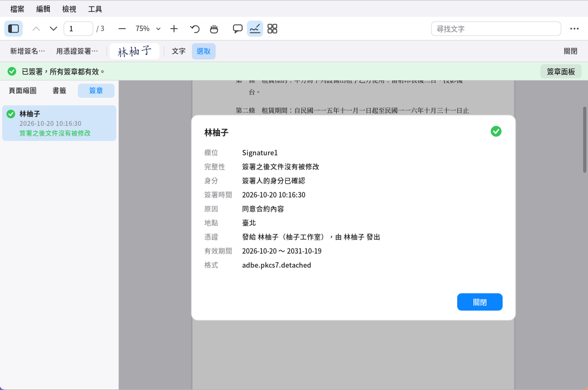Click signing time 2026-10-20 10:16:30 in dialog
Screen dimensions: 588x390
[x=274, y=195]
